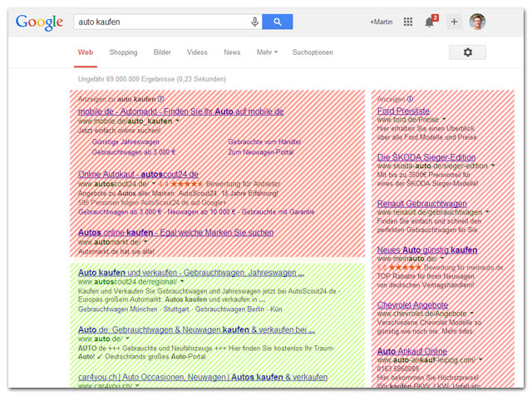Click 'Ungefähr 69.000.000 Ergebnisse' result count text
Screen dimensions: 532x396
tap(151, 79)
